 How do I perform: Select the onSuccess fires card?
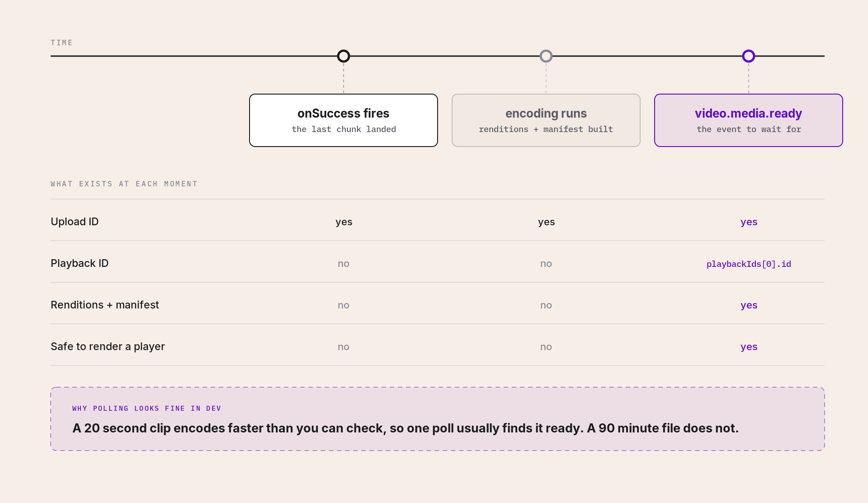(344, 120)
